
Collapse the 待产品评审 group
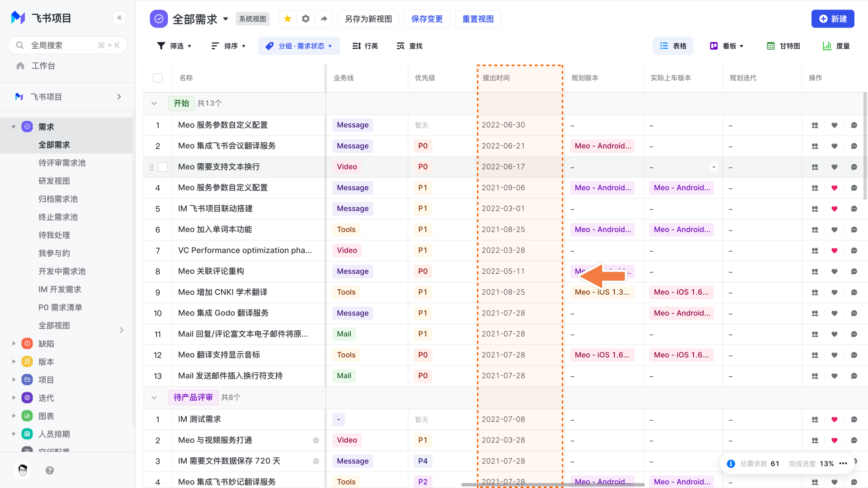tap(154, 398)
